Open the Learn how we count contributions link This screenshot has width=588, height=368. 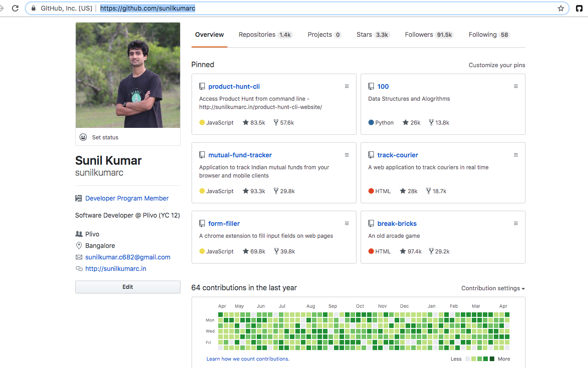(248, 358)
